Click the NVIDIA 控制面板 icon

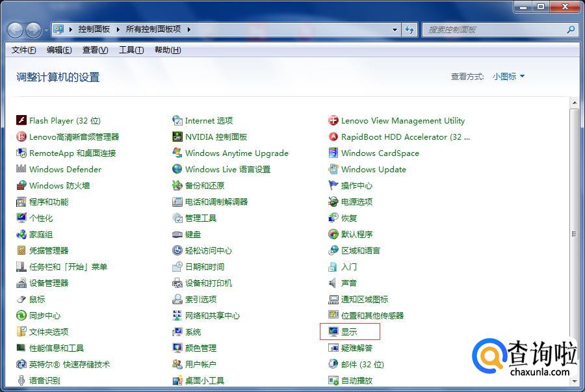[177, 137]
